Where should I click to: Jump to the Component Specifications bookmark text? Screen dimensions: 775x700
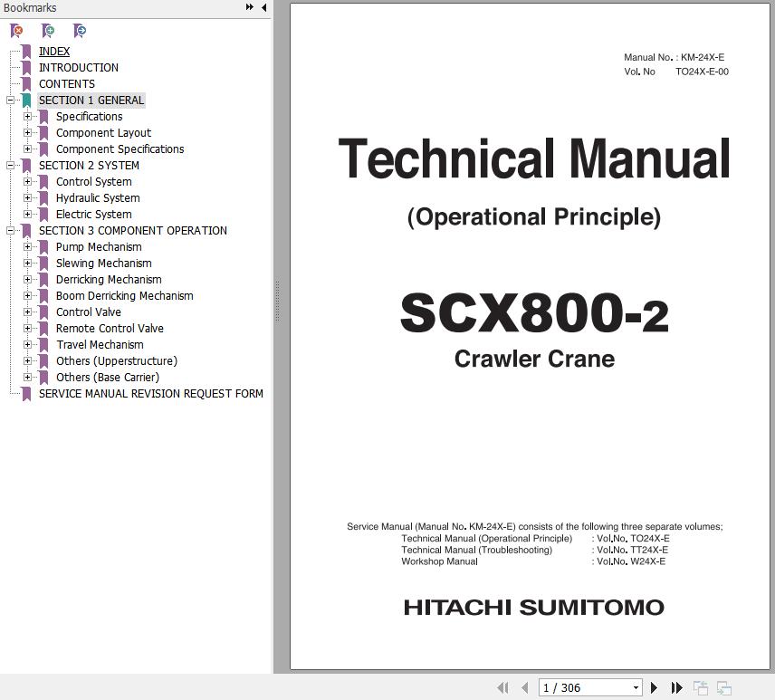pos(120,149)
